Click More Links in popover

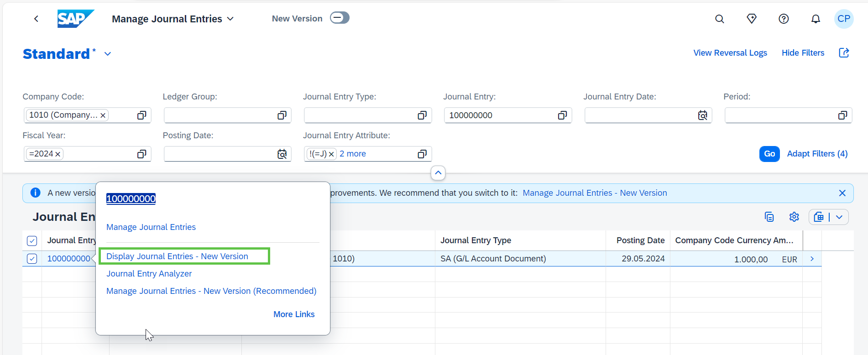[294, 314]
